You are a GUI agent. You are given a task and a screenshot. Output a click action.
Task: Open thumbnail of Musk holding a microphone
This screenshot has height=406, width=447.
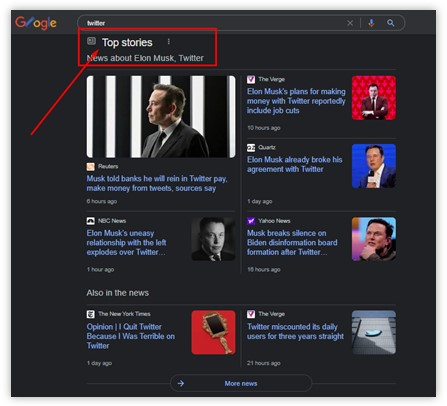[x=374, y=166]
